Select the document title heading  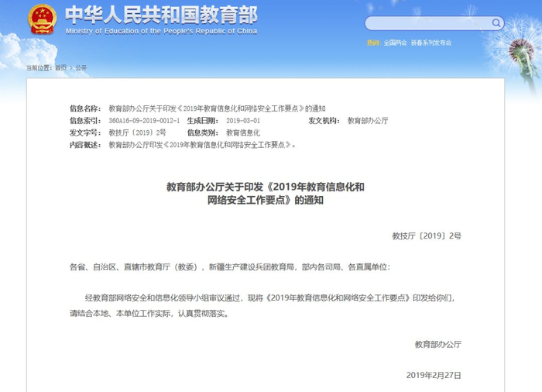(265, 194)
